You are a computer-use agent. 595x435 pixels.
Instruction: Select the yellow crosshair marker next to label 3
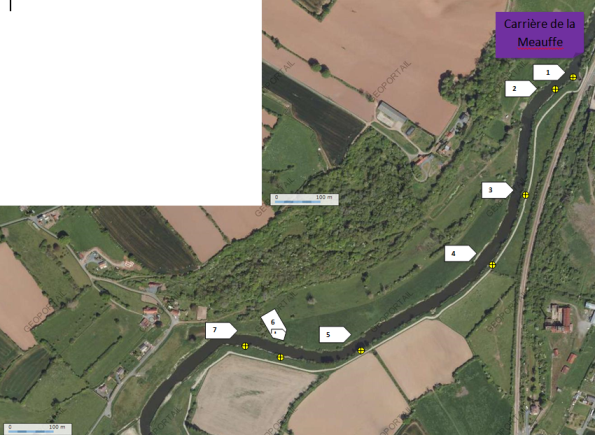(525, 195)
